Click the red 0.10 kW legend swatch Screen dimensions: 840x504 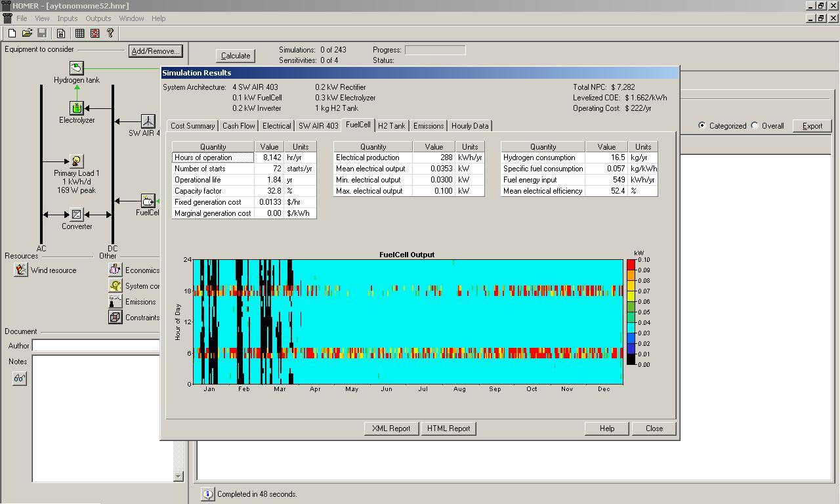[x=631, y=264]
